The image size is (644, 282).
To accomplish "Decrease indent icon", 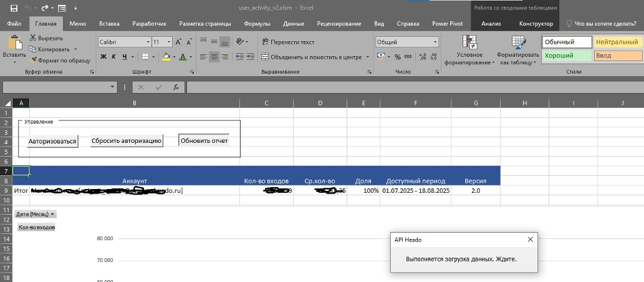I will pyautogui.click(x=240, y=57).
